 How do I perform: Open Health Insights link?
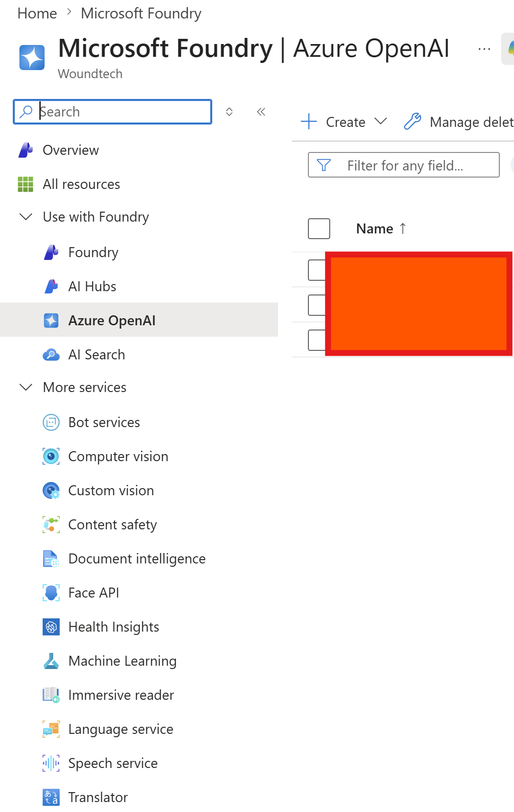(114, 627)
